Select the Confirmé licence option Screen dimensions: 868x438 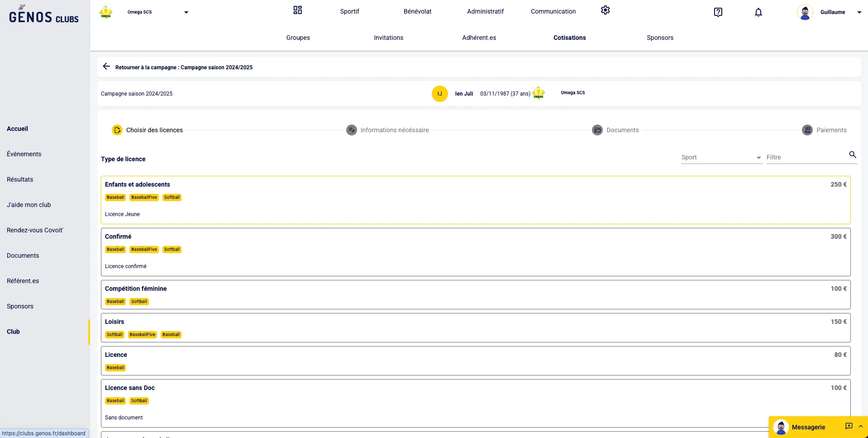click(x=475, y=252)
